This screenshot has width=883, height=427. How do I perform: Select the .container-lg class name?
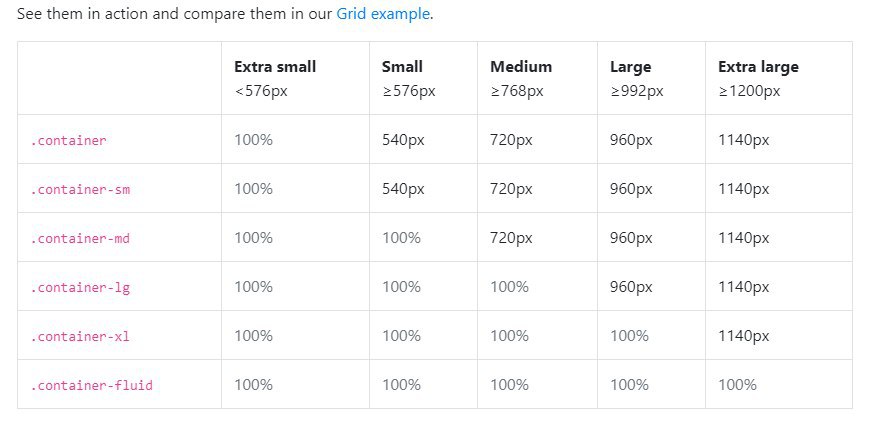click(80, 288)
